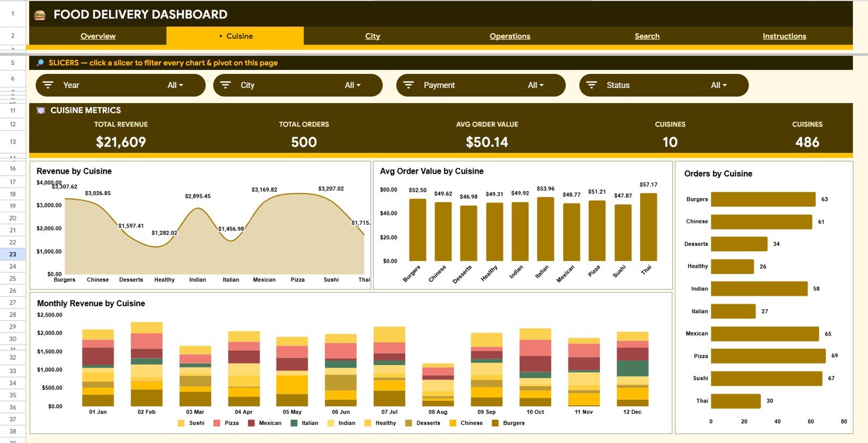Image resolution: width=868 pixels, height=443 pixels.
Task: Click the filter icon on Year slicer
Action: [x=48, y=85]
